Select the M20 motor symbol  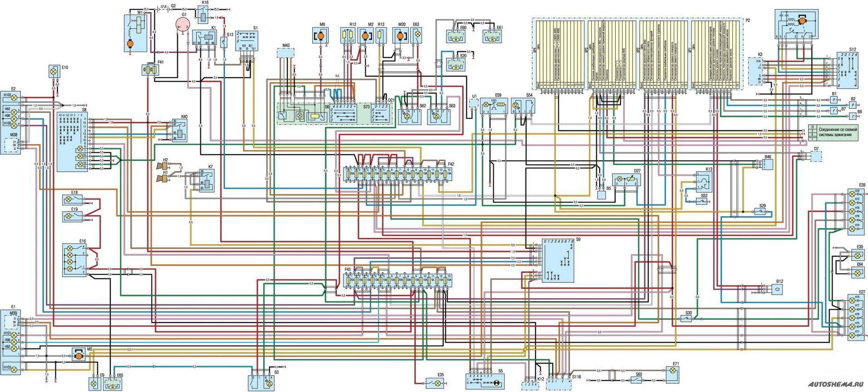click(401, 36)
